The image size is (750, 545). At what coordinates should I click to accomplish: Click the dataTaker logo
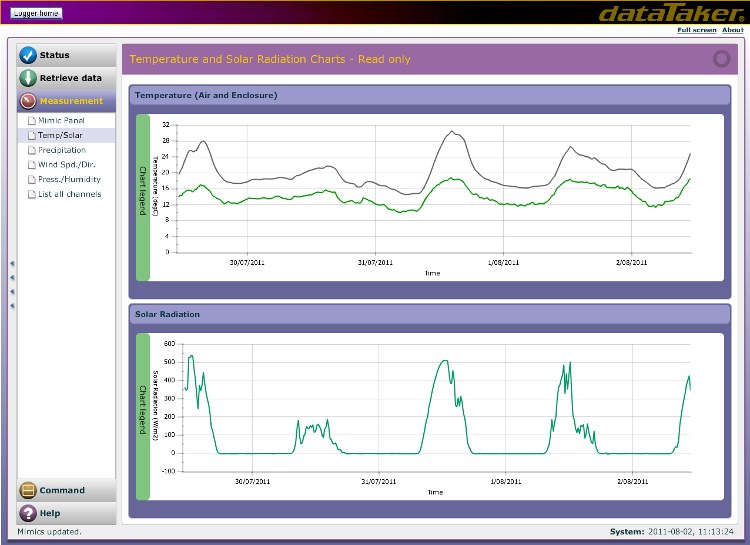(x=670, y=14)
